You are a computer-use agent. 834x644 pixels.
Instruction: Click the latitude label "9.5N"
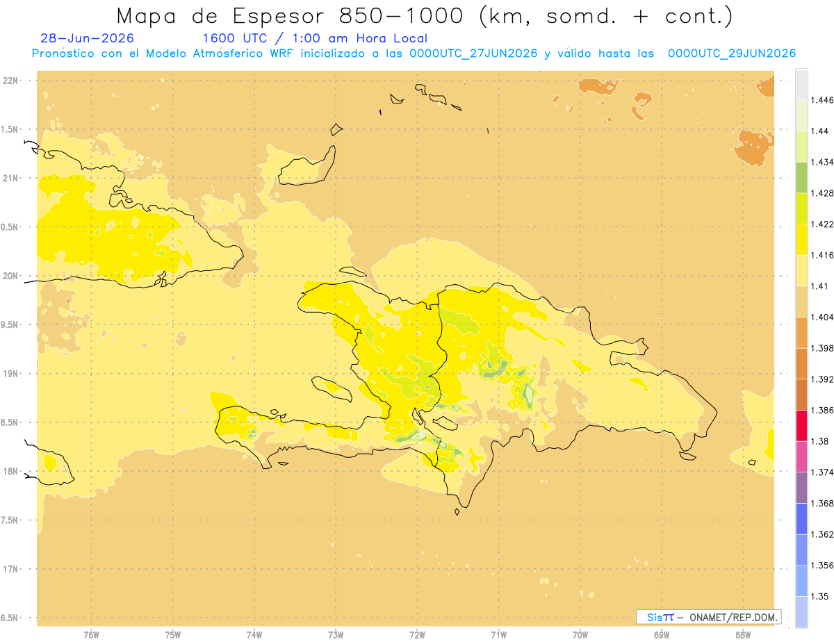(x=10, y=324)
